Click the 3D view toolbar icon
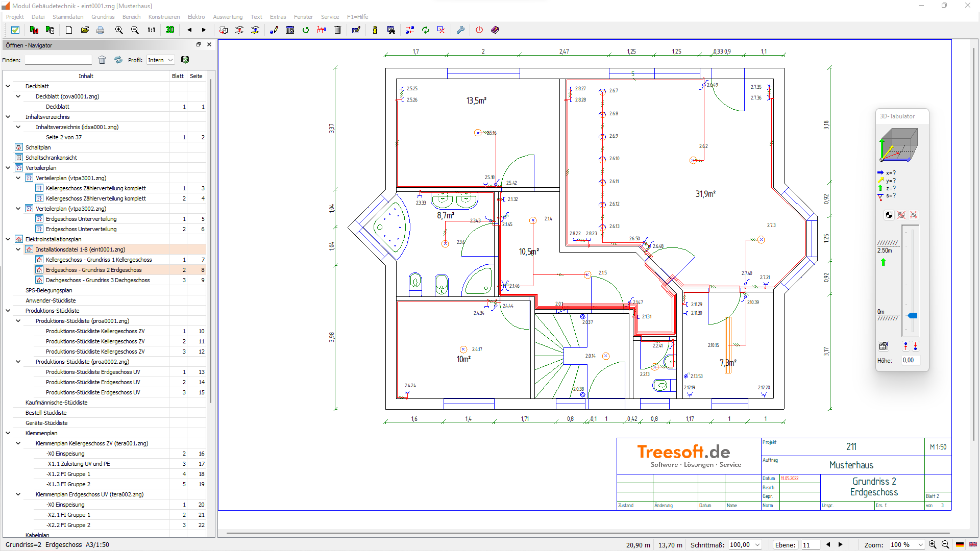The height and width of the screenshot is (551, 980). tap(170, 30)
